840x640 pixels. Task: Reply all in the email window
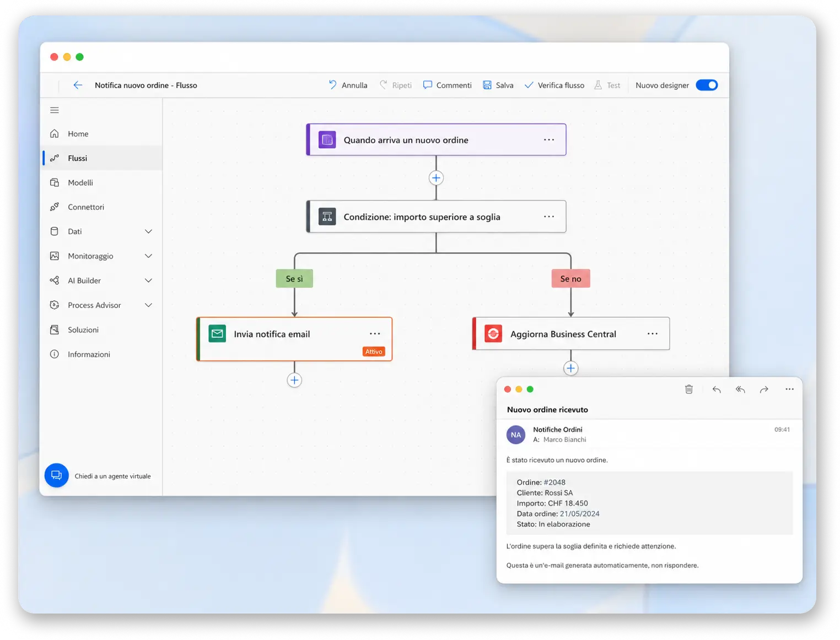click(x=740, y=389)
